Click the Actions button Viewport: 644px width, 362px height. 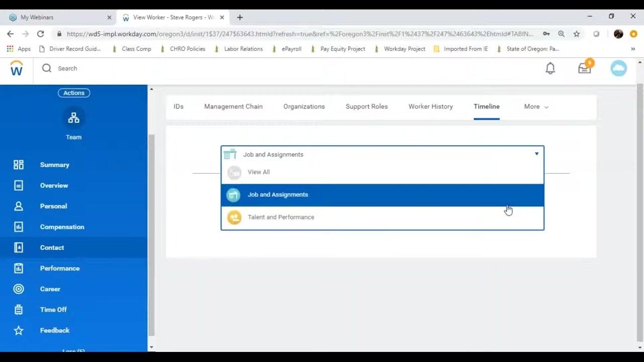pos(74,93)
